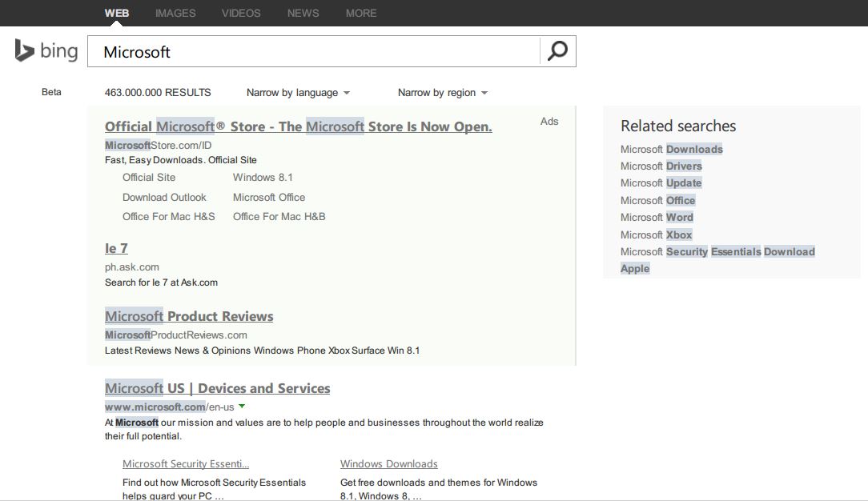Click in the search input field
The height and width of the screenshot is (501, 868).
point(320,50)
